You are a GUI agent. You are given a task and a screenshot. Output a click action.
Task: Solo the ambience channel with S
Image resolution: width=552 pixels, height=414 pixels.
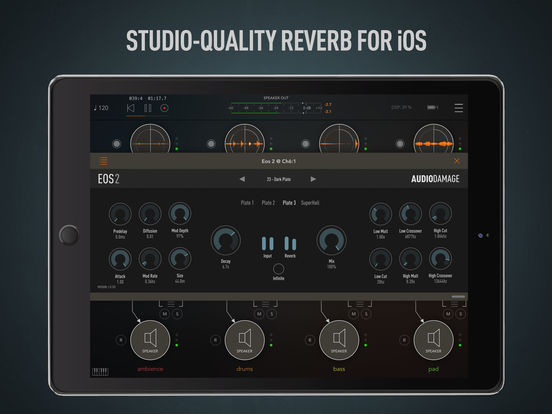click(177, 314)
